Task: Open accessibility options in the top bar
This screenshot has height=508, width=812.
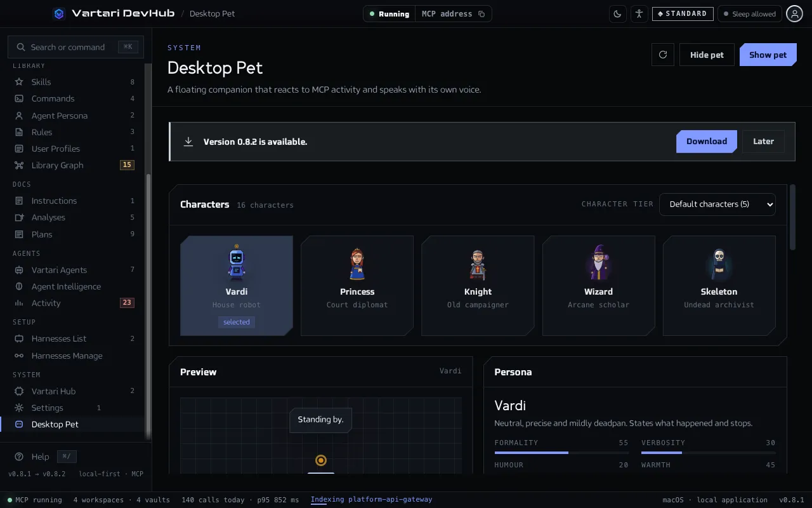Action: [x=639, y=14]
